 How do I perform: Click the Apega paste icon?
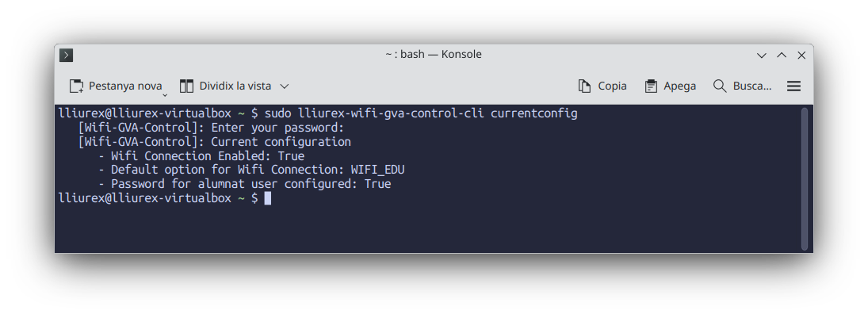tap(652, 86)
